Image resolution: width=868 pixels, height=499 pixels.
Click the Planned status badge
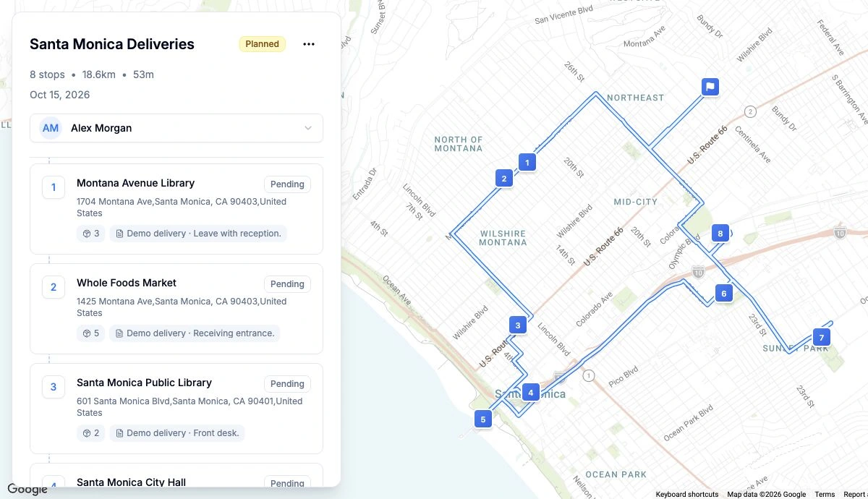[262, 44]
